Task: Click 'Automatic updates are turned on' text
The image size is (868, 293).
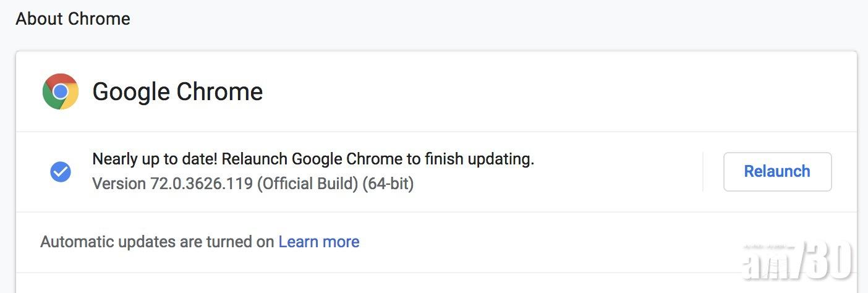Action: (x=157, y=242)
